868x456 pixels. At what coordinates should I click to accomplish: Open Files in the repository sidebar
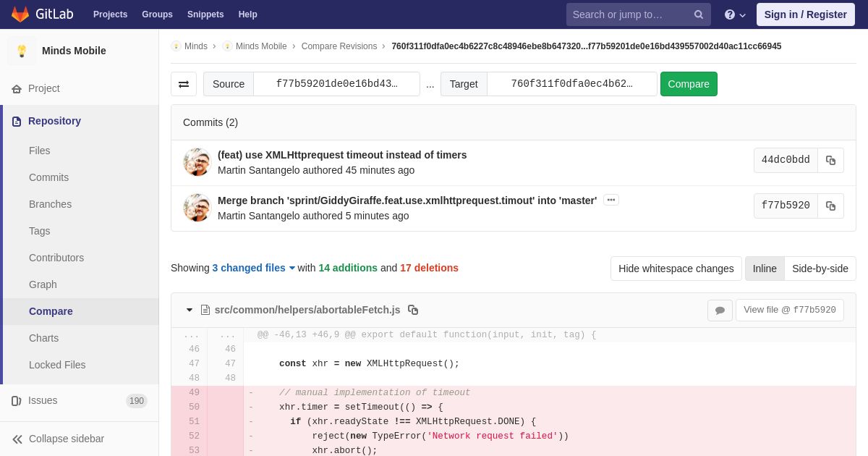(40, 151)
